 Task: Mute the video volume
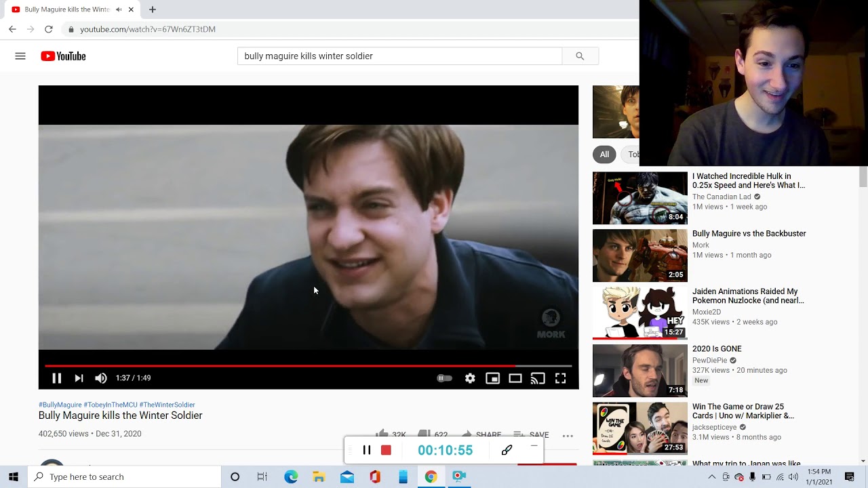[101, 378]
